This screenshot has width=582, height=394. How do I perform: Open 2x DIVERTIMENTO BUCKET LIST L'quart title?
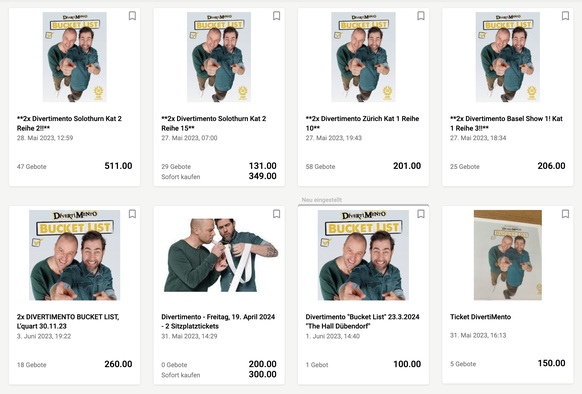click(68, 321)
